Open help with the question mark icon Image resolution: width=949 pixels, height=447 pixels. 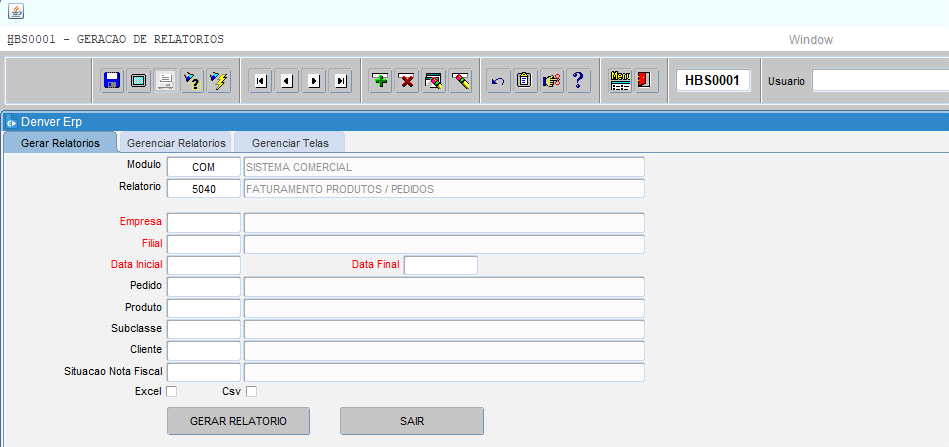point(577,81)
